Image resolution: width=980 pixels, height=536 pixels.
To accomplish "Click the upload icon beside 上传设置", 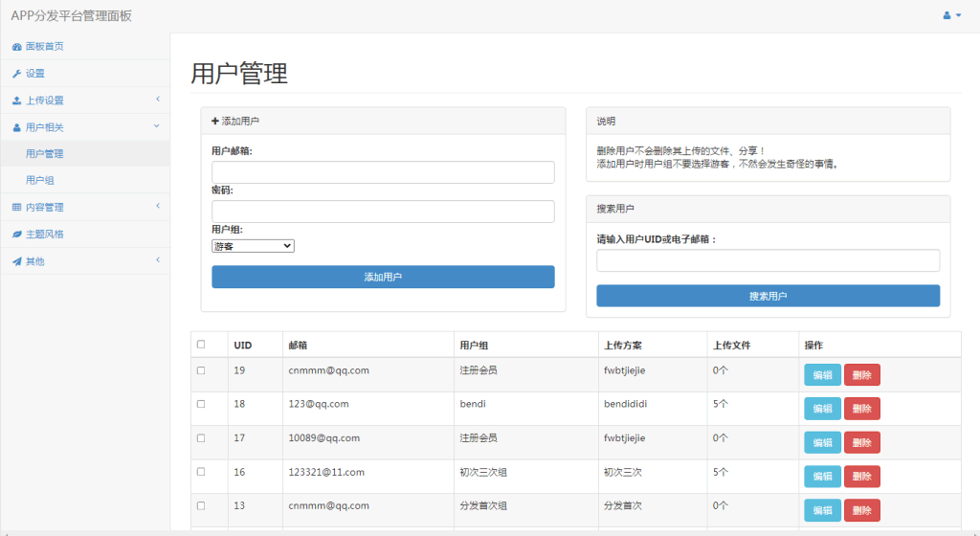I will [x=16, y=100].
